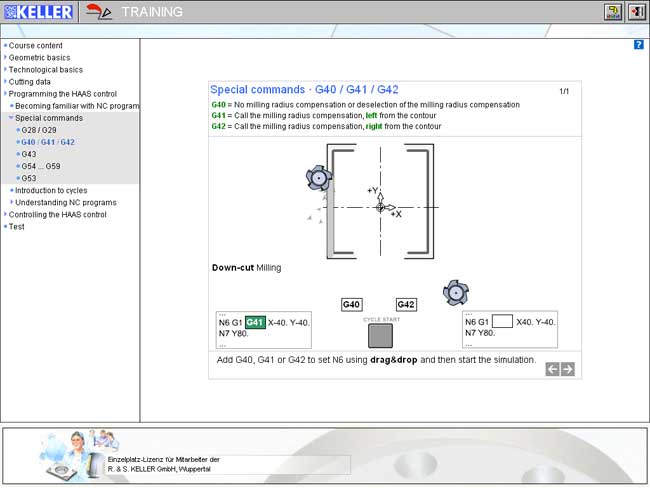Go to previous page with left arrow
650x488 pixels.
point(552,369)
